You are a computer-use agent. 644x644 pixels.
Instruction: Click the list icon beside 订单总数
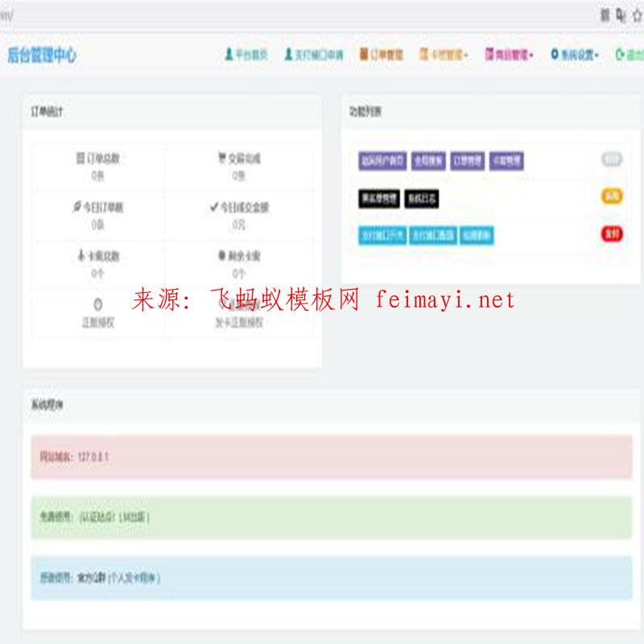coord(79,159)
